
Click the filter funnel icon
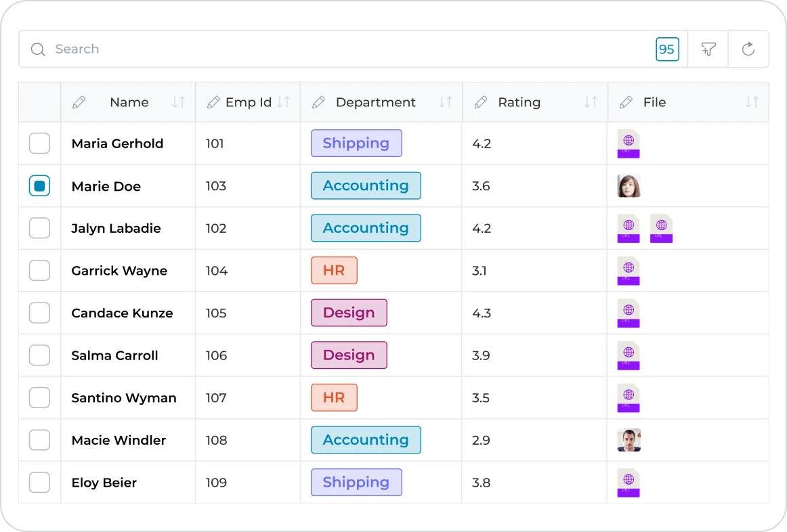[708, 49]
